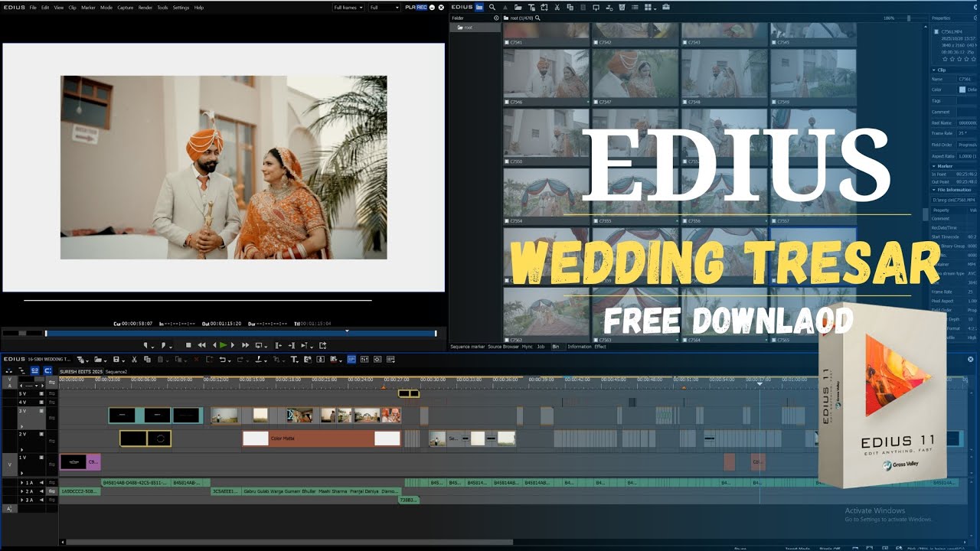The height and width of the screenshot is (551, 980).
Task: Click the player position slider bar
Action: [x=240, y=333]
